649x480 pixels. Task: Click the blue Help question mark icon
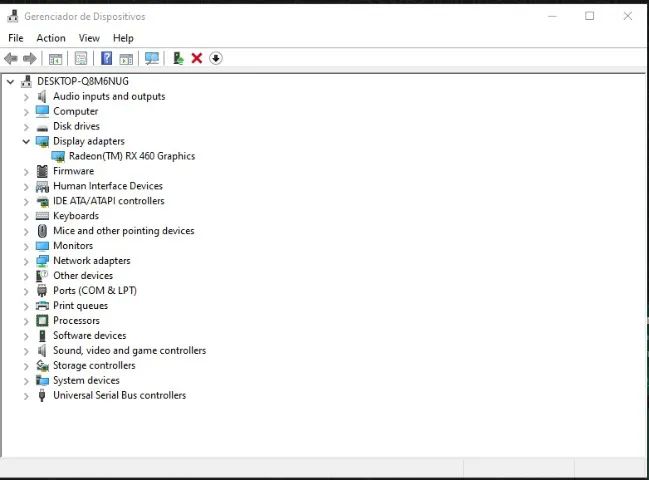[106, 58]
